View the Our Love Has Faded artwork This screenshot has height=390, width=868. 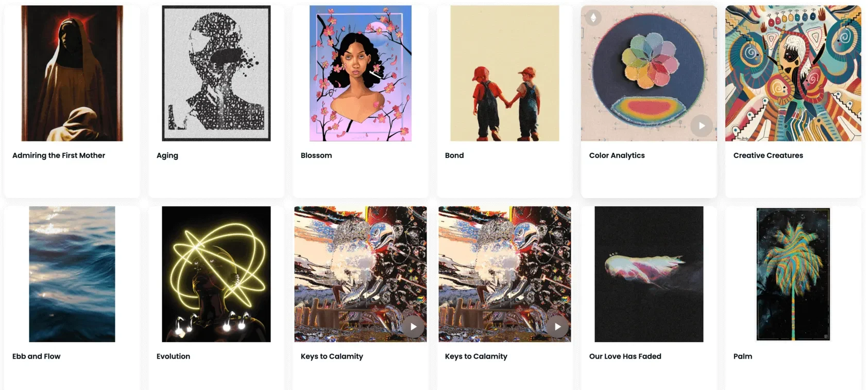pos(649,274)
